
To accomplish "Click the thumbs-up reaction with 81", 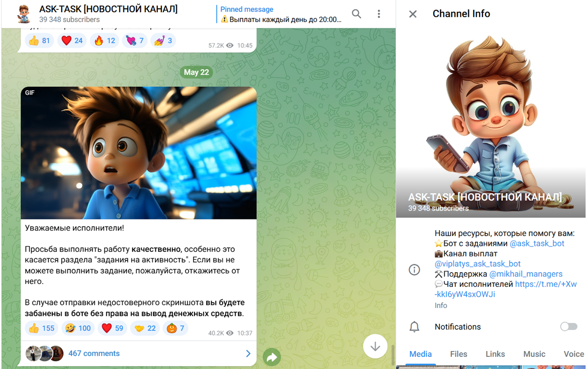I will click(x=39, y=40).
